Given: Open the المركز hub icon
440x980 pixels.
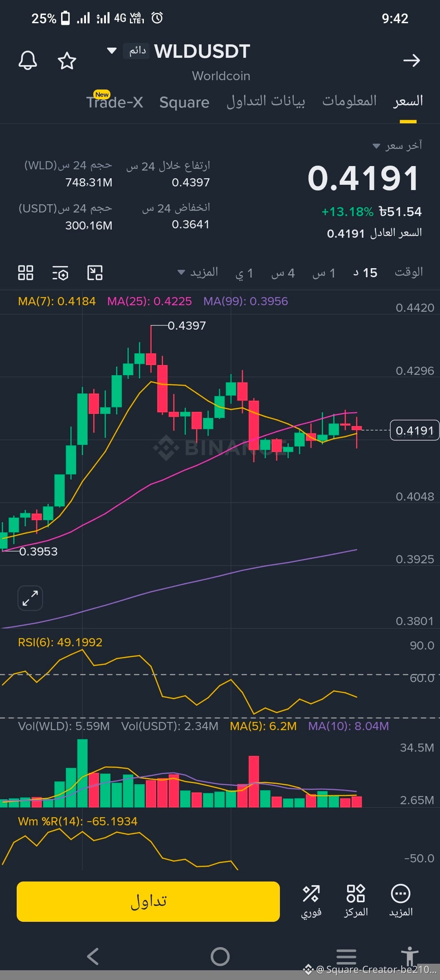Looking at the screenshot, I should [x=356, y=901].
